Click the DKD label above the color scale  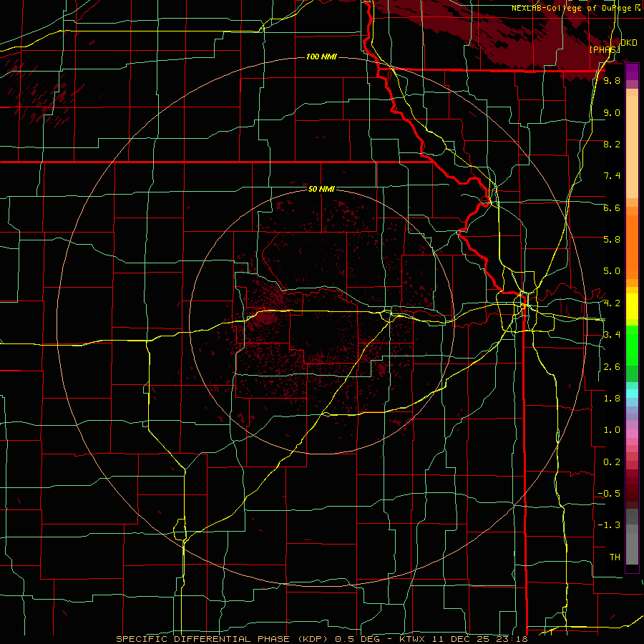point(629,43)
